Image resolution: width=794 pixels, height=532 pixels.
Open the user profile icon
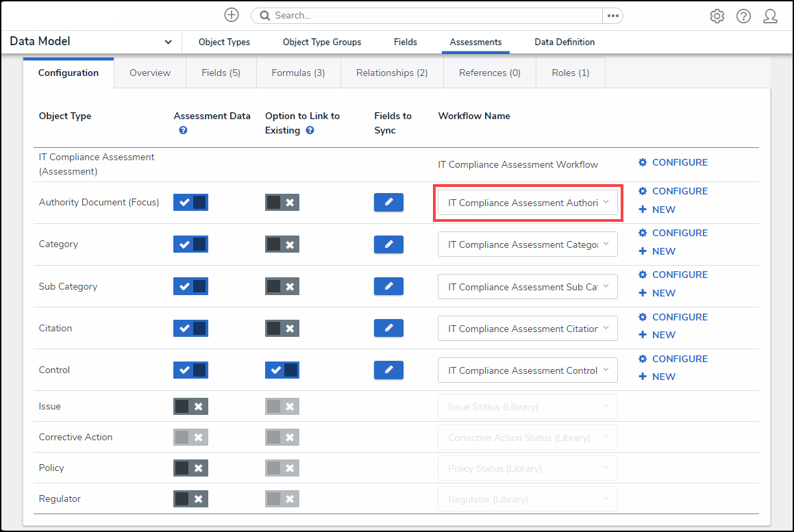click(770, 16)
